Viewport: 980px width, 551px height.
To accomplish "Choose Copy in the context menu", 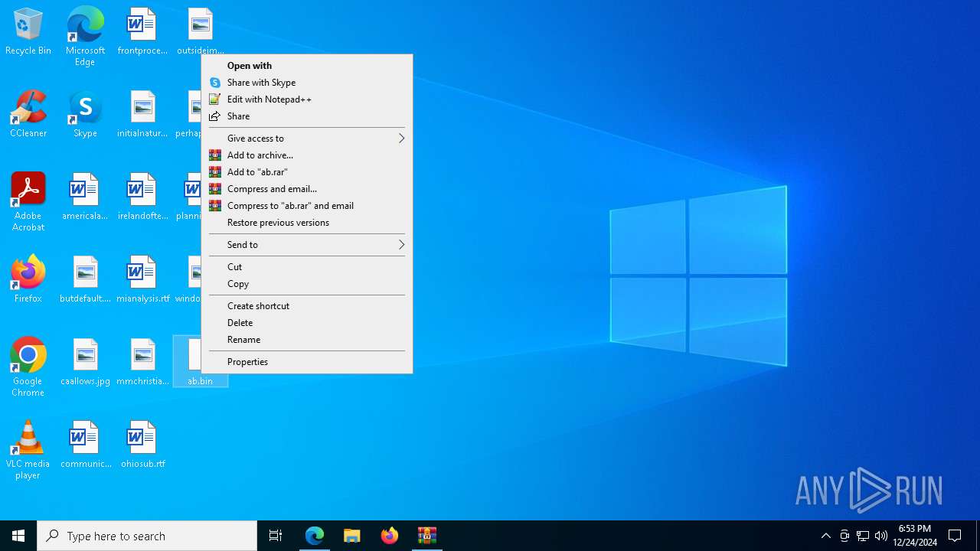I will (x=306, y=284).
